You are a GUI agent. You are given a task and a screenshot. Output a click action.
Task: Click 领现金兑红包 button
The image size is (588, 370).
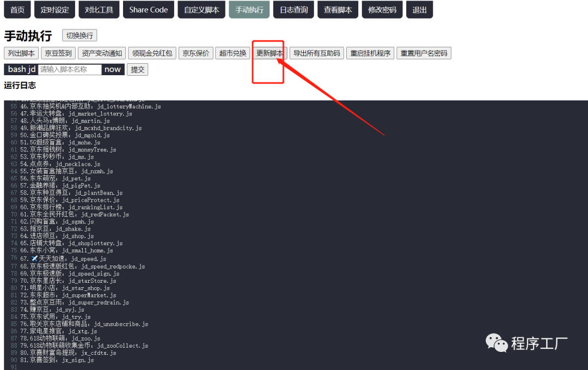[x=152, y=53]
